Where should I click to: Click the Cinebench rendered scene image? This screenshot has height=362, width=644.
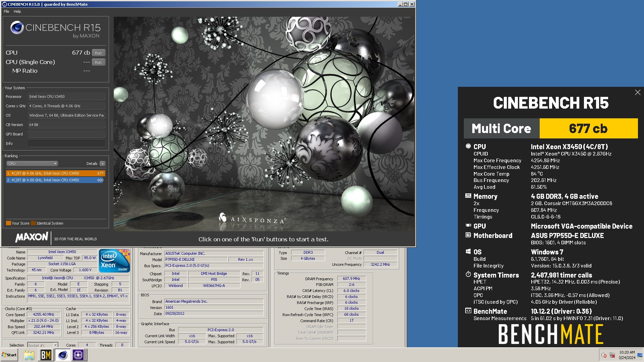click(264, 124)
